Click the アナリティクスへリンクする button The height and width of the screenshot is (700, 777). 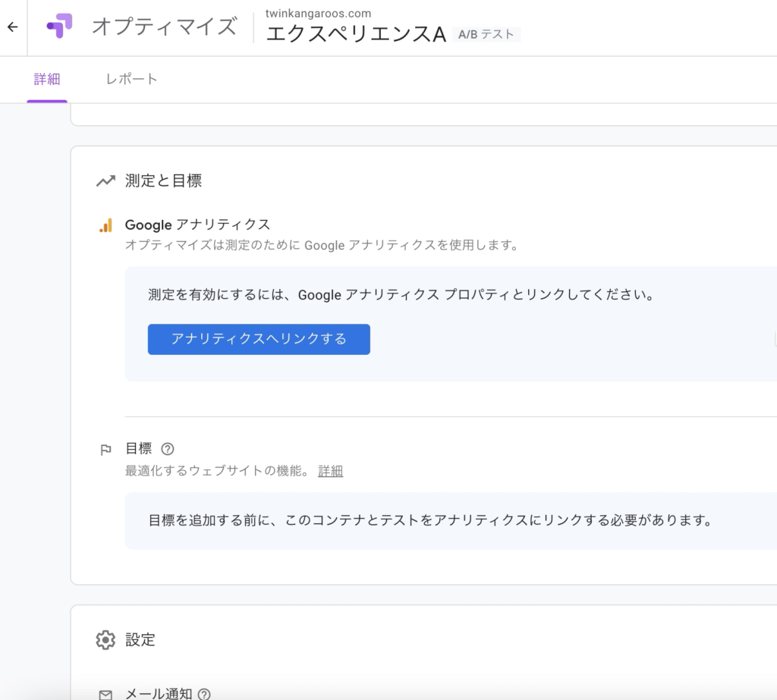coord(259,339)
